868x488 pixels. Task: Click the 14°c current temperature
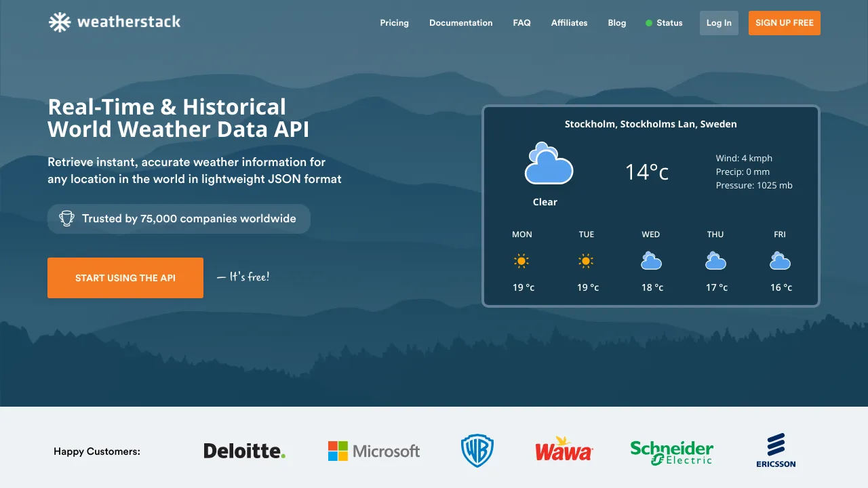[647, 171]
